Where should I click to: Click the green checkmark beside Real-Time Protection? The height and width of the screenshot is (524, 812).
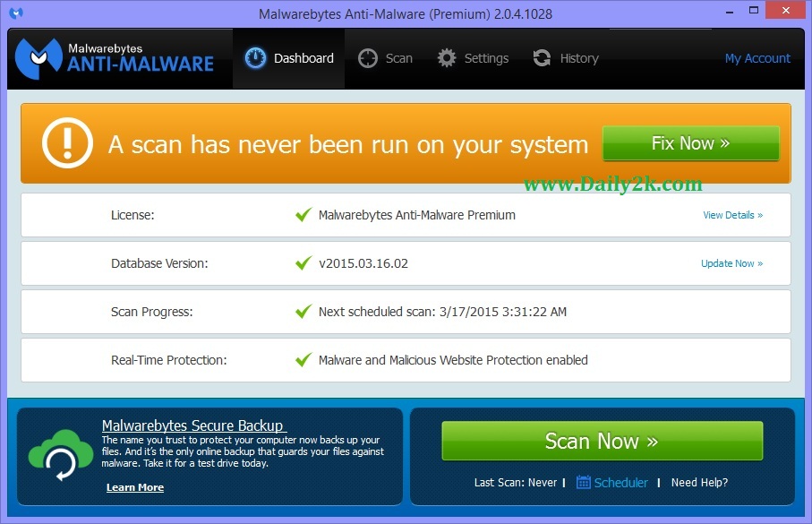[x=303, y=359]
